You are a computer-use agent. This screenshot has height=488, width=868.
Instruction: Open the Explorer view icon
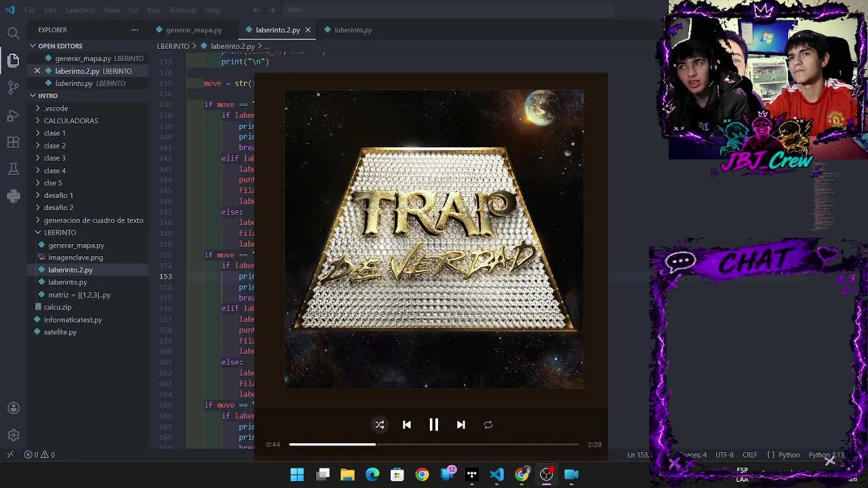(13, 60)
